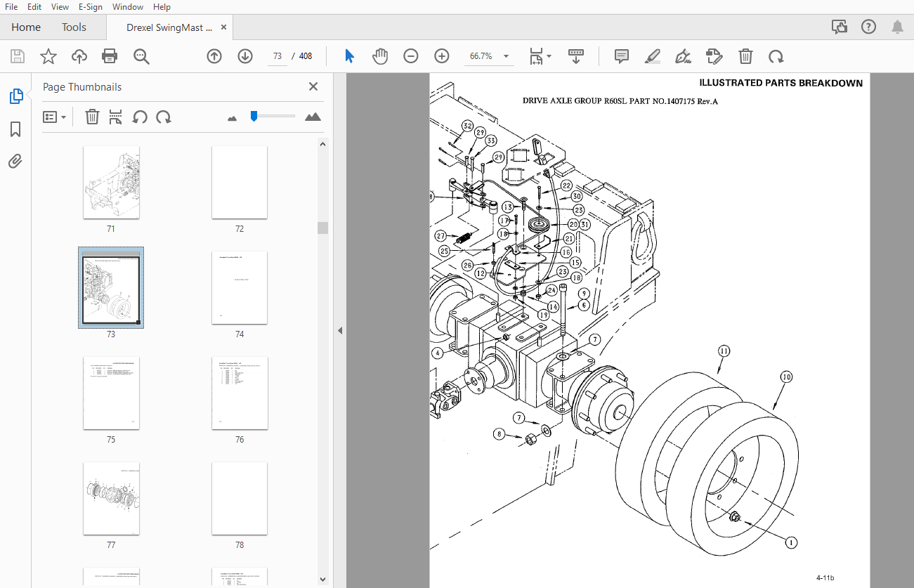Open the Page Thumbnails sidebar icon
Screen dimensions: 914x588
(x=15, y=96)
